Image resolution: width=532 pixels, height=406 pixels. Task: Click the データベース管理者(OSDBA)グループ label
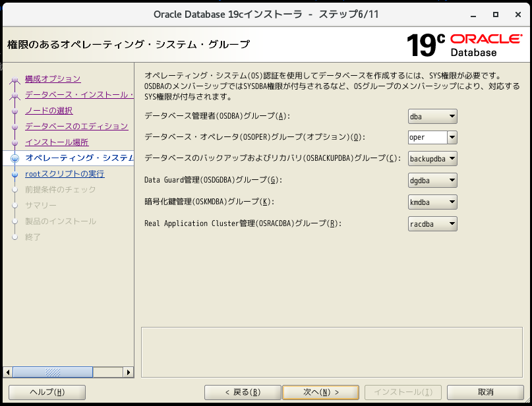pyautogui.click(x=218, y=116)
